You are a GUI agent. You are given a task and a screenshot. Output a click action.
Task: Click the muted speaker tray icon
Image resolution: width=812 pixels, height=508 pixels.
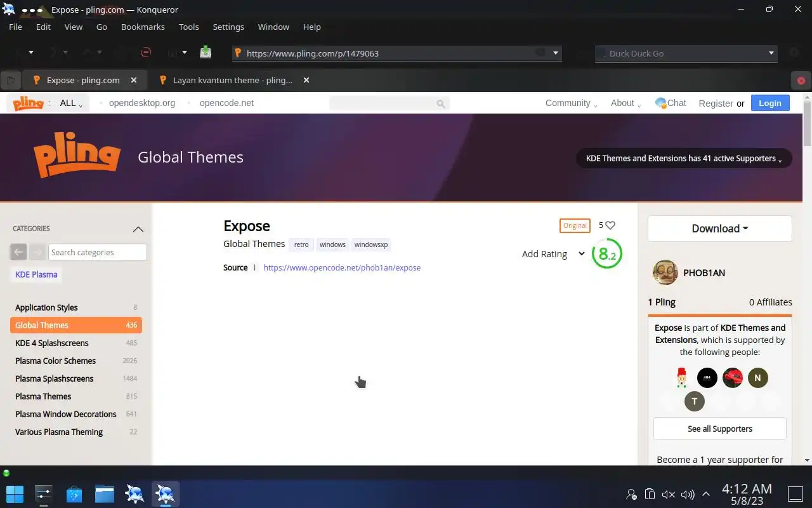coord(668,494)
